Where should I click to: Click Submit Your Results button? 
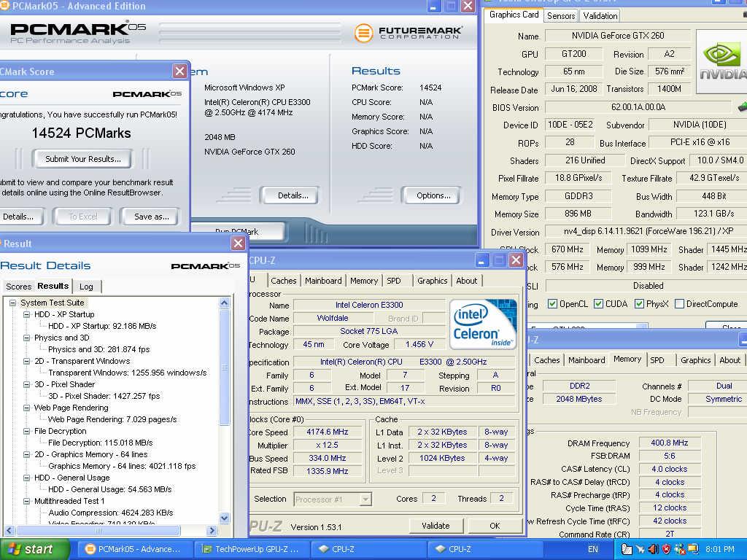(x=83, y=159)
